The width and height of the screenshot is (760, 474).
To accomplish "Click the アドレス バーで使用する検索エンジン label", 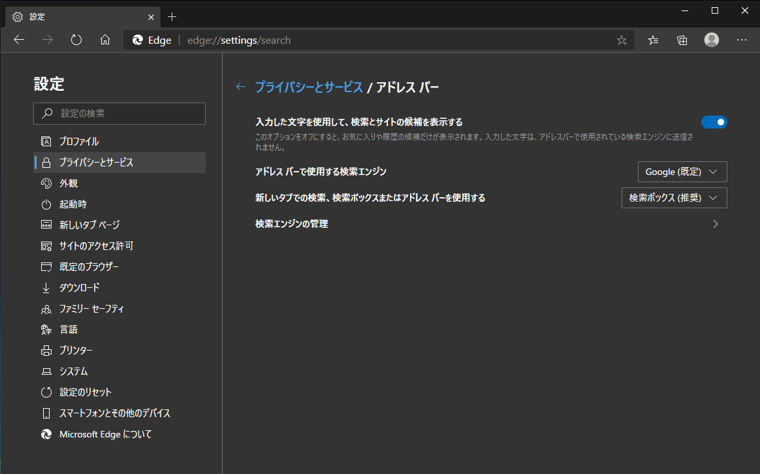I will point(321,172).
